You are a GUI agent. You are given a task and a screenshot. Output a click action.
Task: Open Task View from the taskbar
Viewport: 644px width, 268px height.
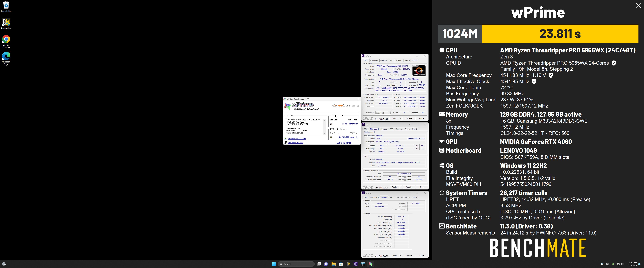(319, 264)
